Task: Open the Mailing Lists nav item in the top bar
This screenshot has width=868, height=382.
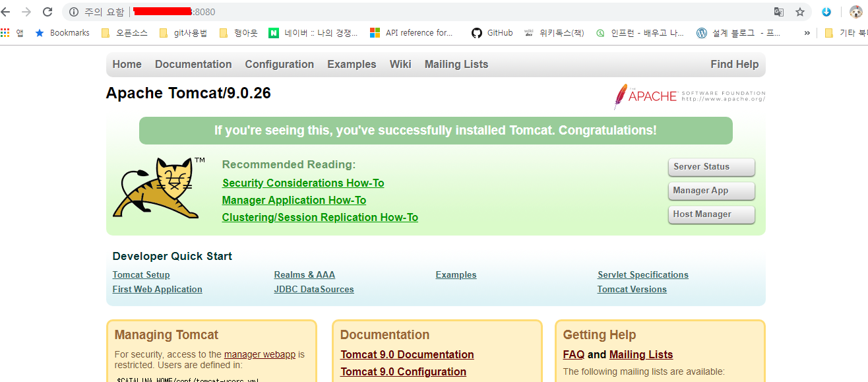Action: tap(456, 64)
